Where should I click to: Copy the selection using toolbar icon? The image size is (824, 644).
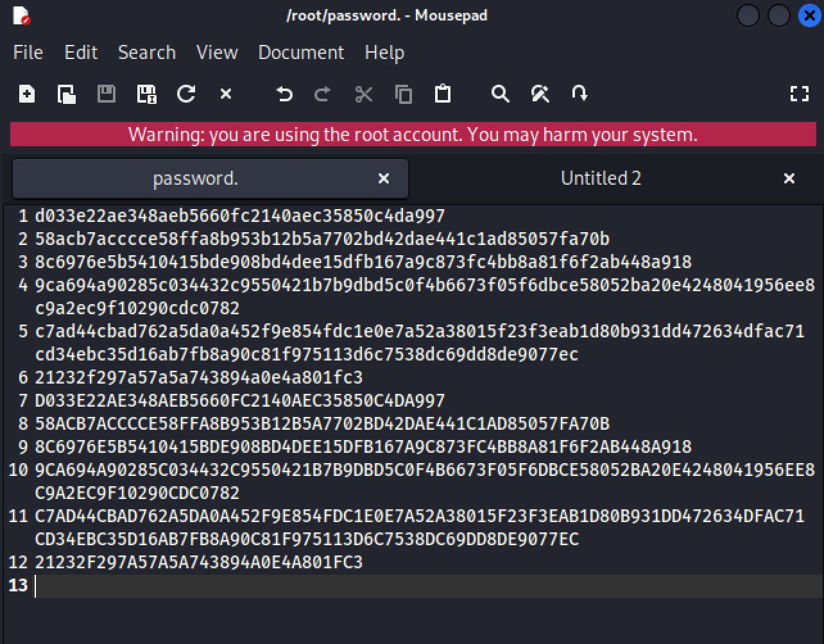(404, 94)
